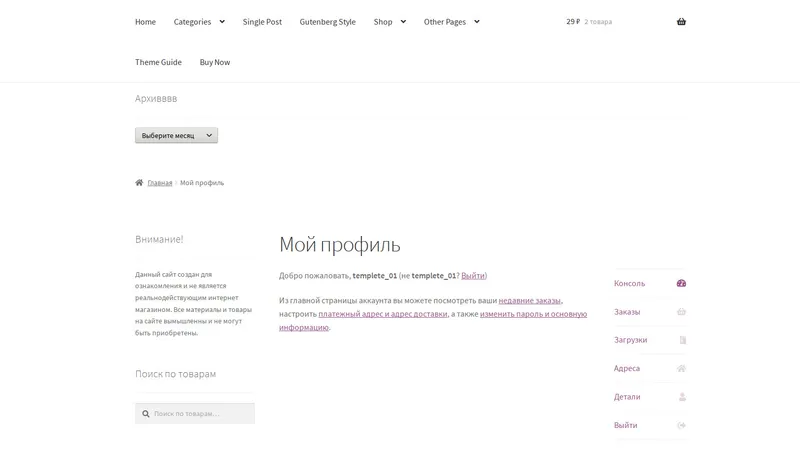Viewport: 800px width, 450px height.
Task: Expand the Shop submenu arrow
Action: [403, 21]
